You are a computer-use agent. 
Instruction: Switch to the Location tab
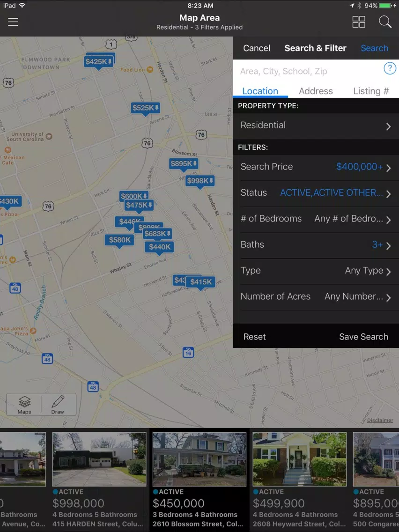click(x=260, y=91)
